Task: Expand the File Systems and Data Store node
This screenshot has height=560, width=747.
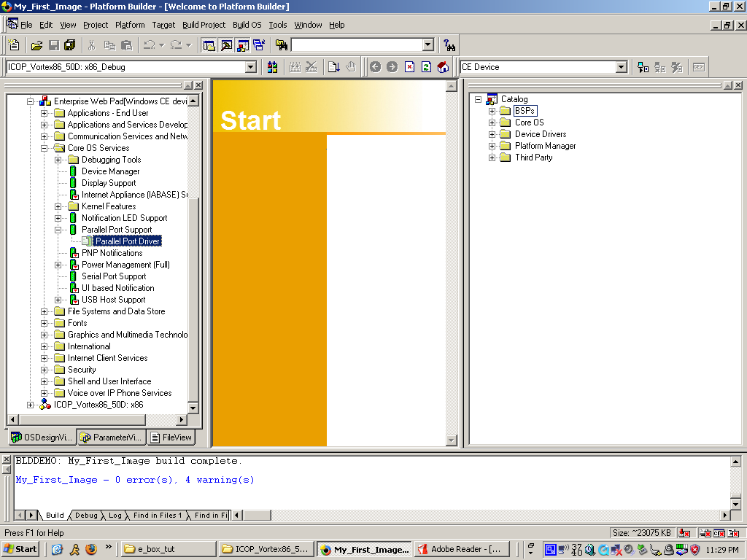Action: (x=44, y=311)
